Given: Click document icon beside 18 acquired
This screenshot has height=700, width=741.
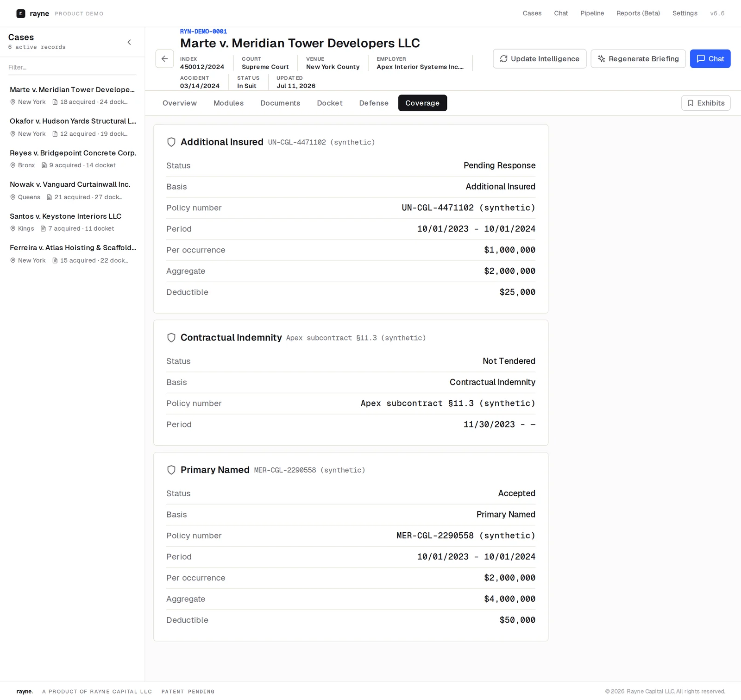Looking at the screenshot, I should tap(55, 102).
